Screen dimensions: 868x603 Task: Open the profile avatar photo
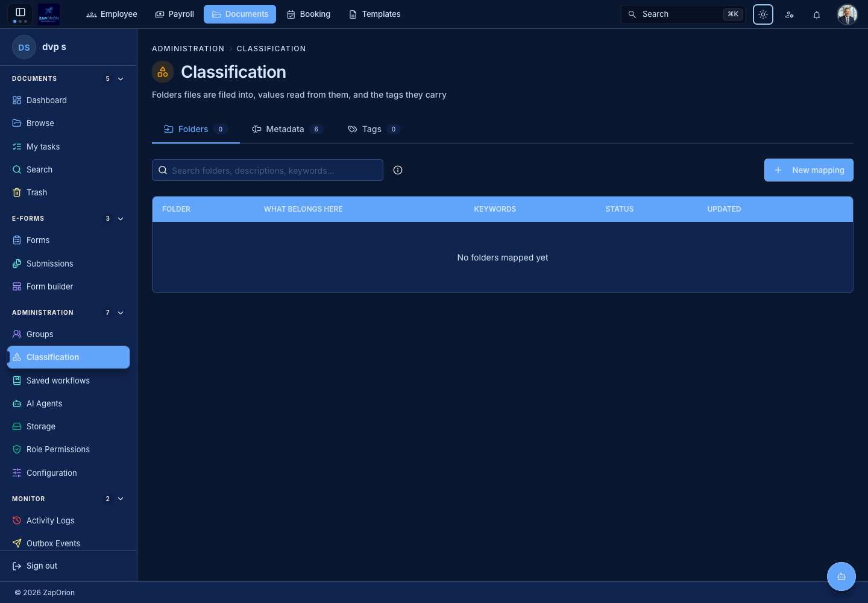[x=848, y=14]
